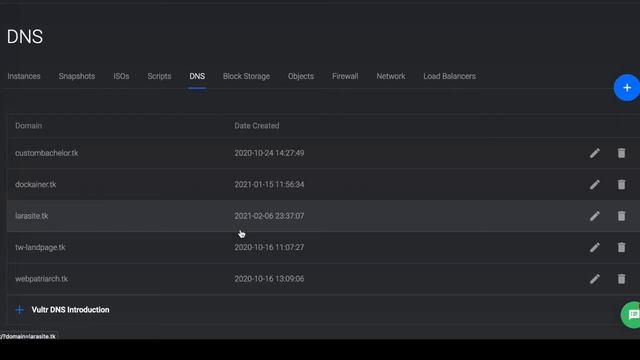Click the date 2020-10-16 11:07:27
640x360 pixels.
[269, 247]
